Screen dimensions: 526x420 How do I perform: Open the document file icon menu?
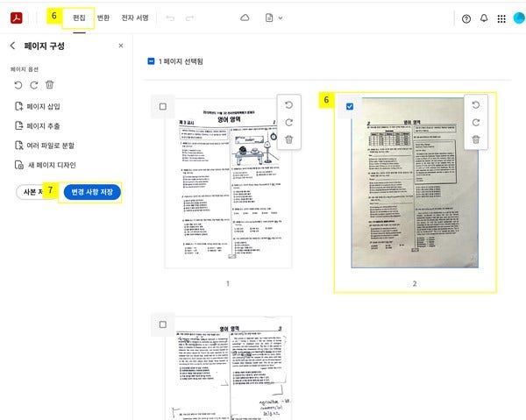pos(269,18)
